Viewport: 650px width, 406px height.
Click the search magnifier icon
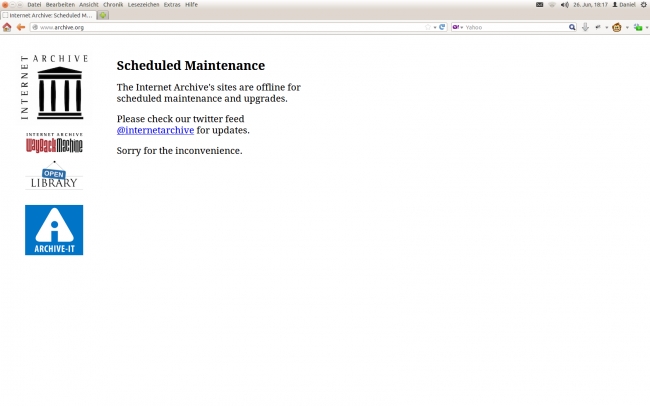[x=572, y=27]
